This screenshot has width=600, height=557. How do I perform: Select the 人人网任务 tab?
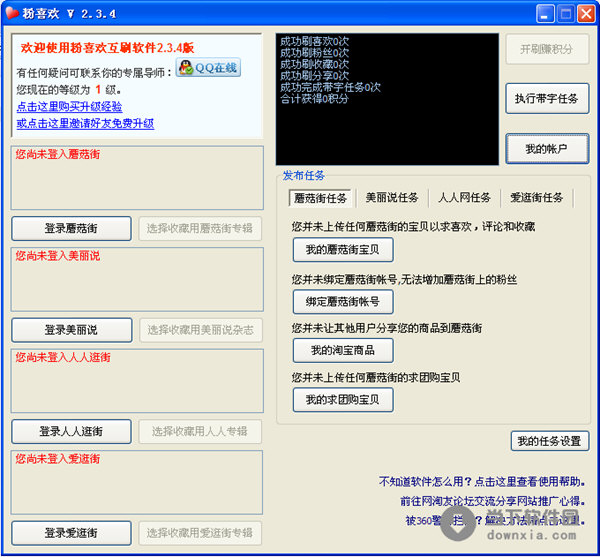point(465,198)
